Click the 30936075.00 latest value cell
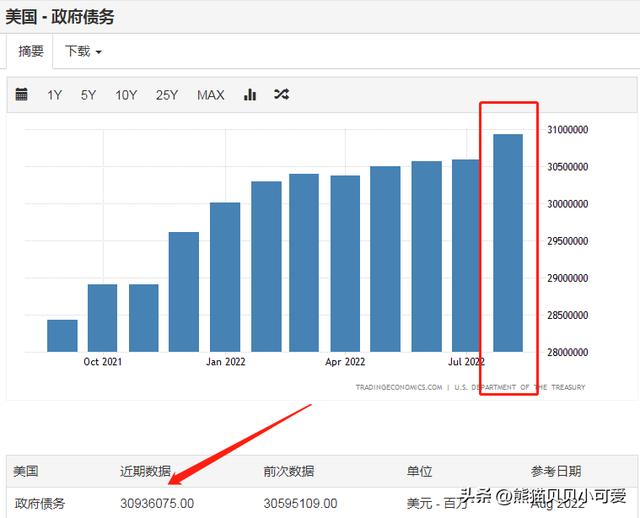 (157, 503)
